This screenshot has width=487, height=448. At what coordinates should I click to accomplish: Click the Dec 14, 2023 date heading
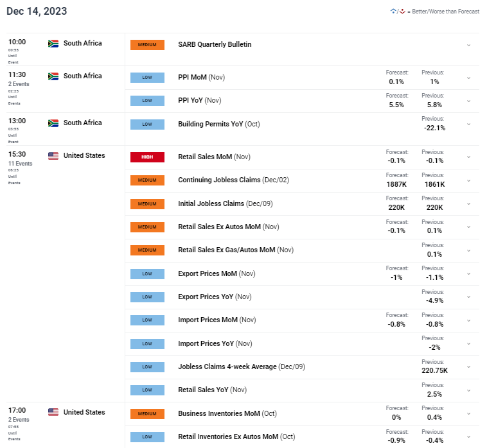tap(37, 11)
